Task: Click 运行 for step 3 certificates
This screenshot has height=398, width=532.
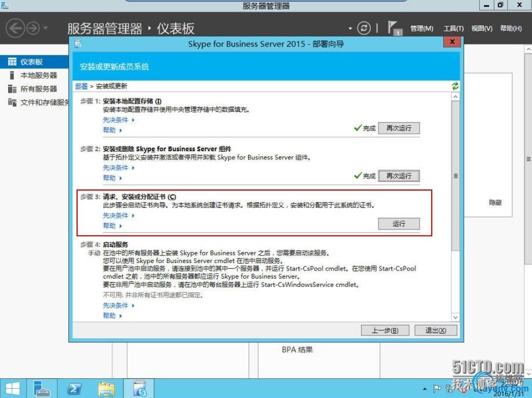Action: 399,224
